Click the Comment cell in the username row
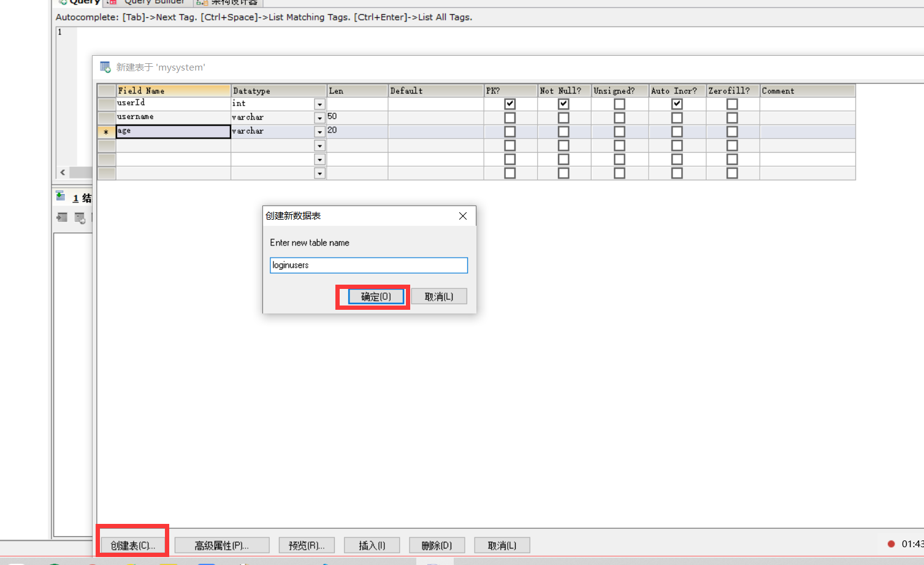This screenshot has width=924, height=565. 808,118
